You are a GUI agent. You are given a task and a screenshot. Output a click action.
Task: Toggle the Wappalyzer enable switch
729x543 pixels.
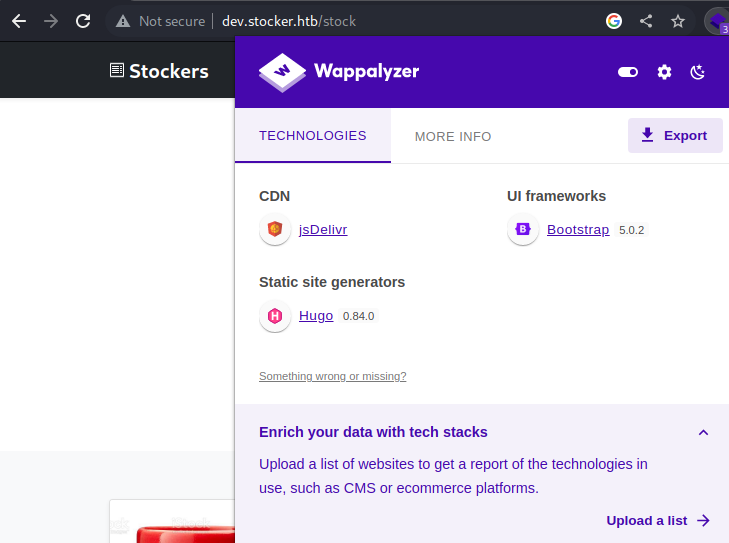(628, 72)
